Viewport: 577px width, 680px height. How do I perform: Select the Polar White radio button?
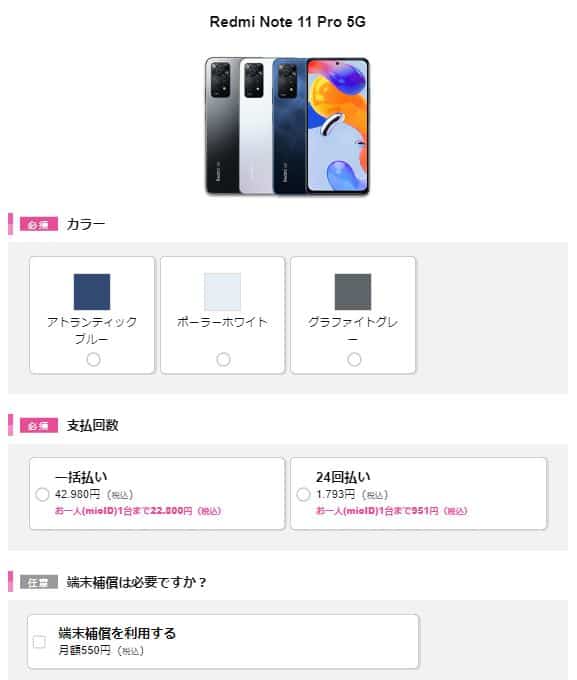pyautogui.click(x=223, y=360)
